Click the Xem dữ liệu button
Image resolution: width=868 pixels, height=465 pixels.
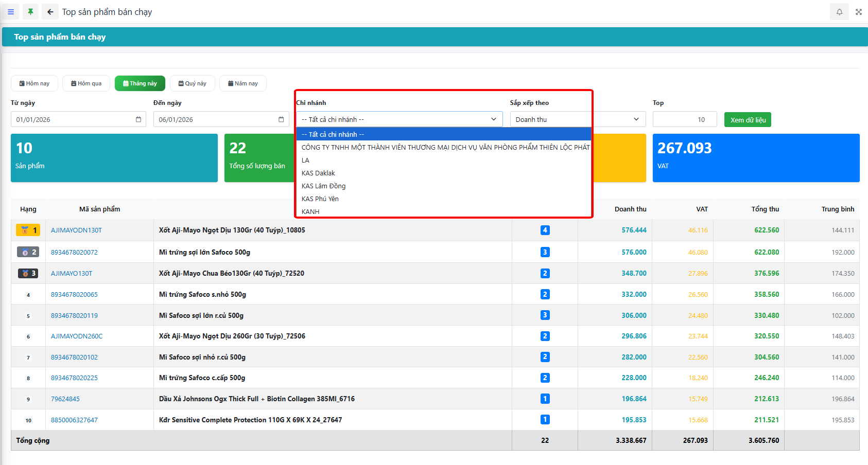pyautogui.click(x=748, y=120)
